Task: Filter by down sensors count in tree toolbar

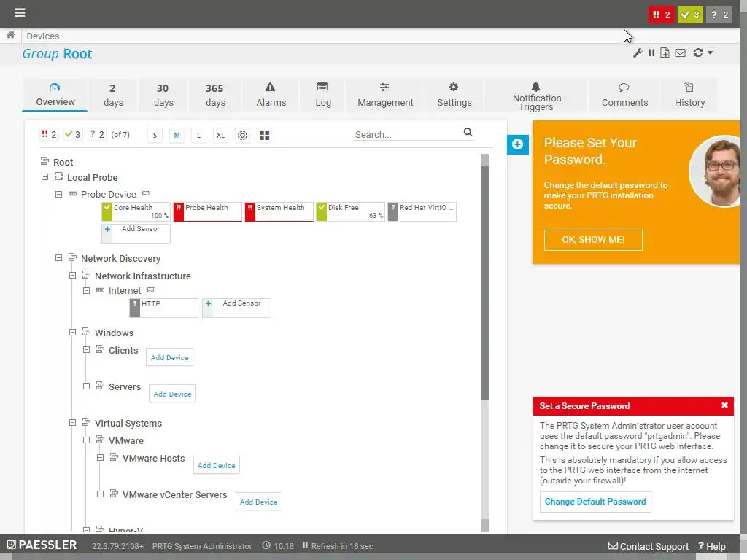Action: [49, 135]
